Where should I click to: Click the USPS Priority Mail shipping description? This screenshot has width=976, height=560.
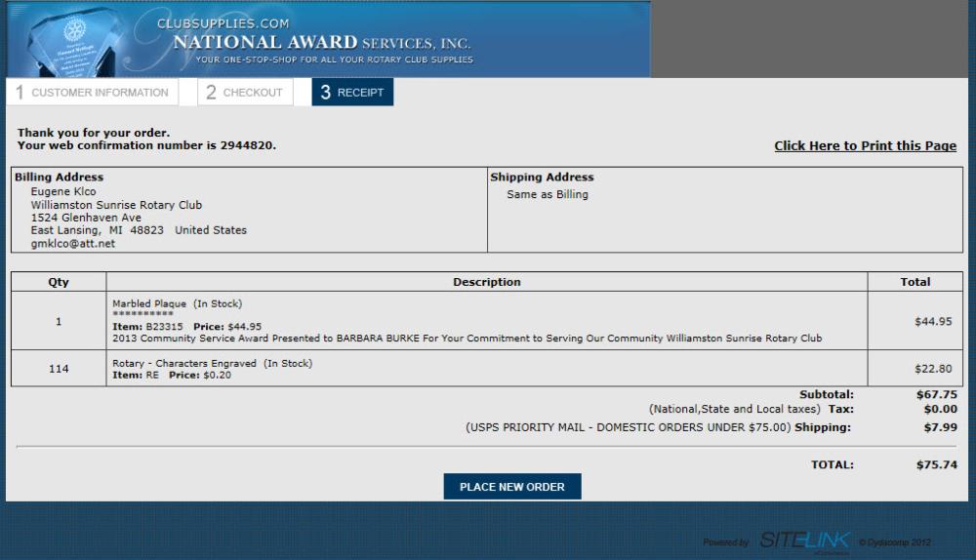pyautogui.click(x=628, y=427)
